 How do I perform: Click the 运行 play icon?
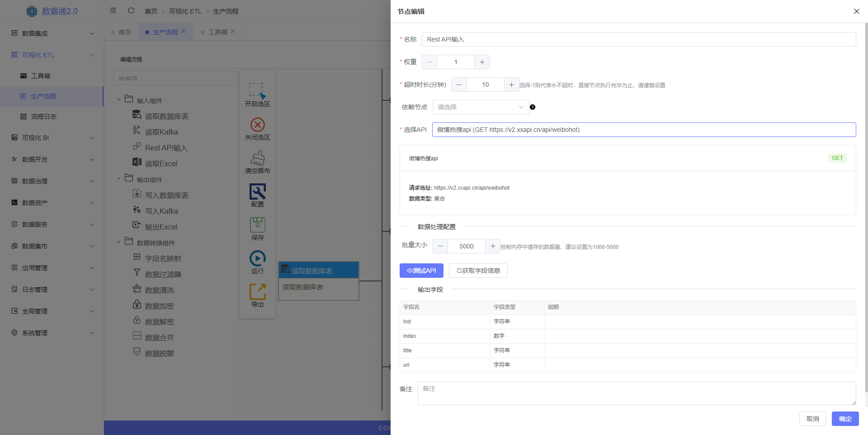257,258
